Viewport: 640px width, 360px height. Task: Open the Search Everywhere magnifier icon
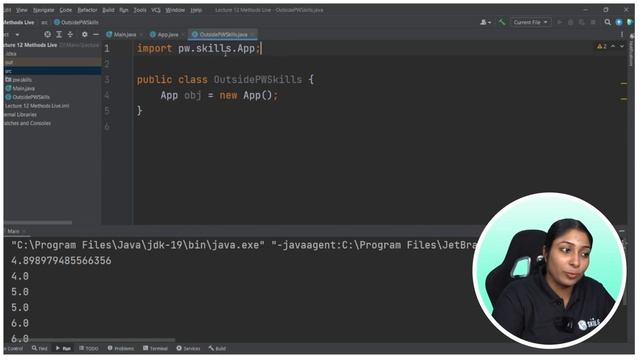click(608, 22)
